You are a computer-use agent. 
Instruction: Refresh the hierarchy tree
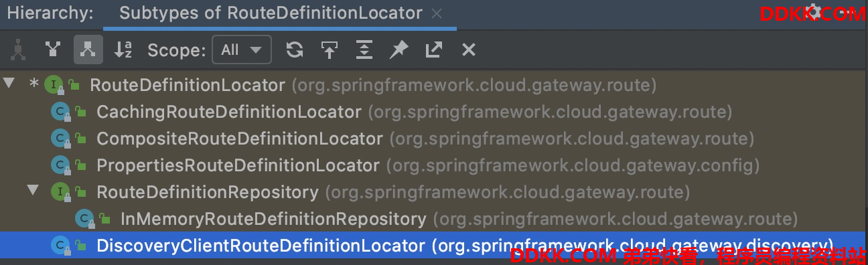(x=294, y=50)
